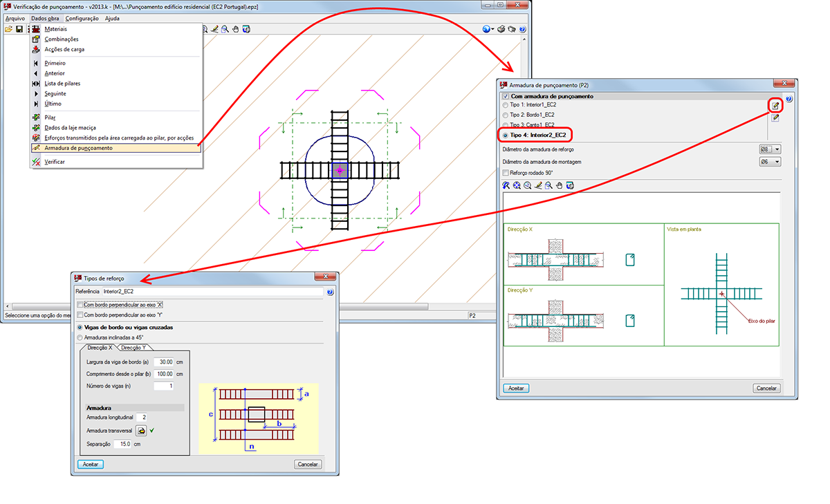Viewport: 830px width, 504px height.
Task: Open the Dados obra menu
Action: point(45,19)
